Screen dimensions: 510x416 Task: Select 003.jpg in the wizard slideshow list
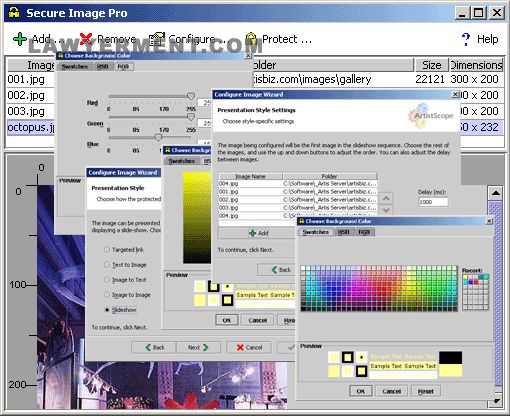298,208
